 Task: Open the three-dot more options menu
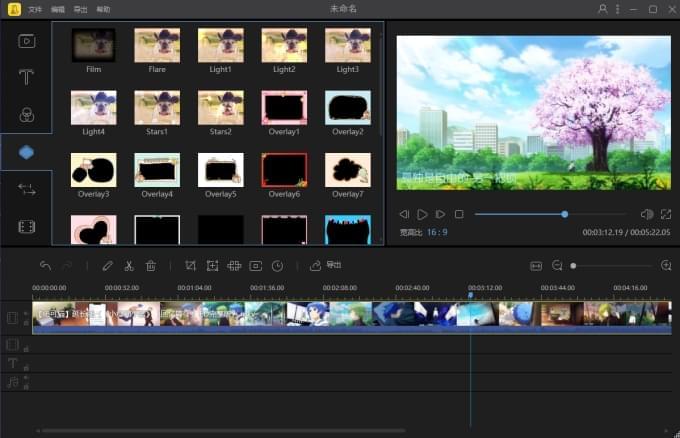618,9
